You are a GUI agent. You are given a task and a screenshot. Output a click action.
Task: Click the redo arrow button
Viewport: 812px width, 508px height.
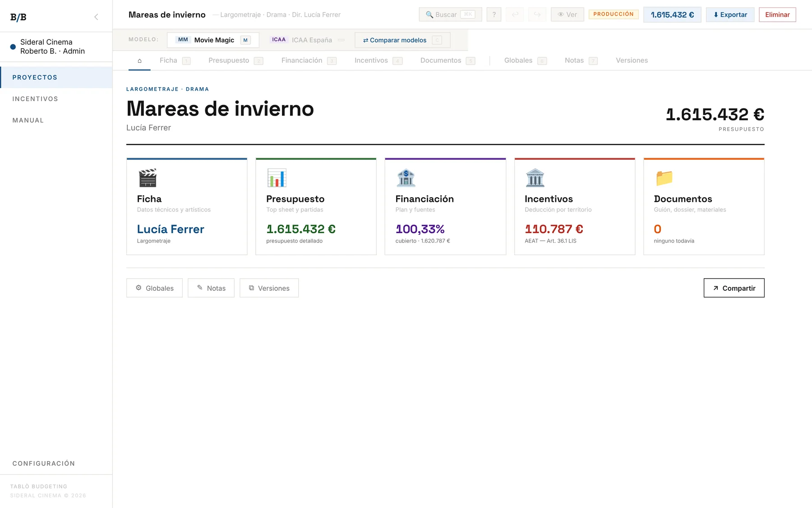[537, 14]
